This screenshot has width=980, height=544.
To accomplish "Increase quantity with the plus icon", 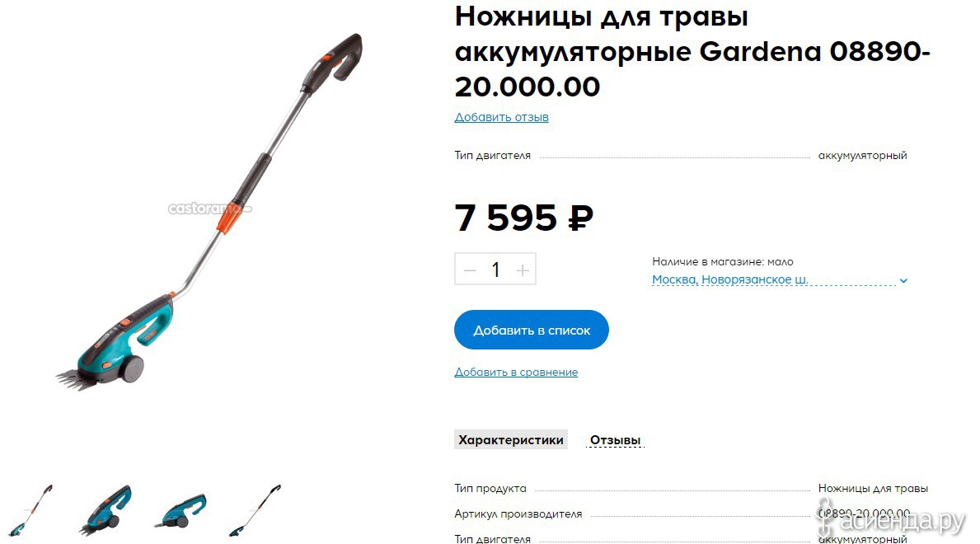I will pos(523,270).
